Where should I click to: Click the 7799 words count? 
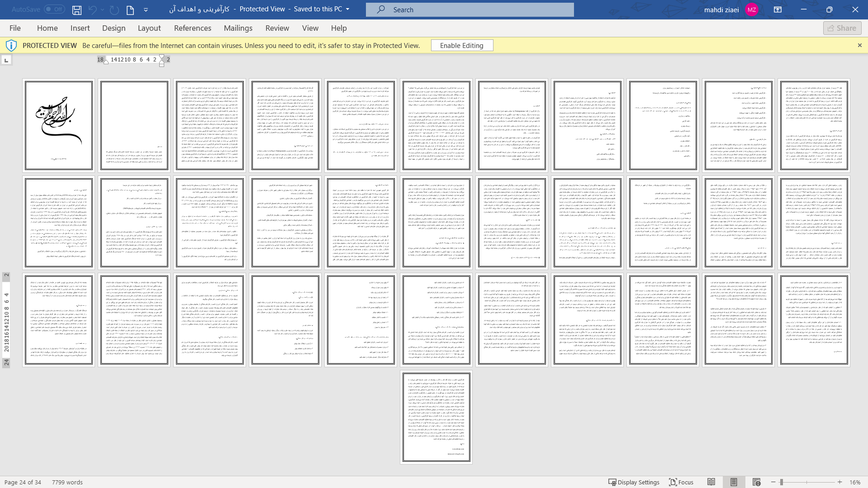coord(67,482)
